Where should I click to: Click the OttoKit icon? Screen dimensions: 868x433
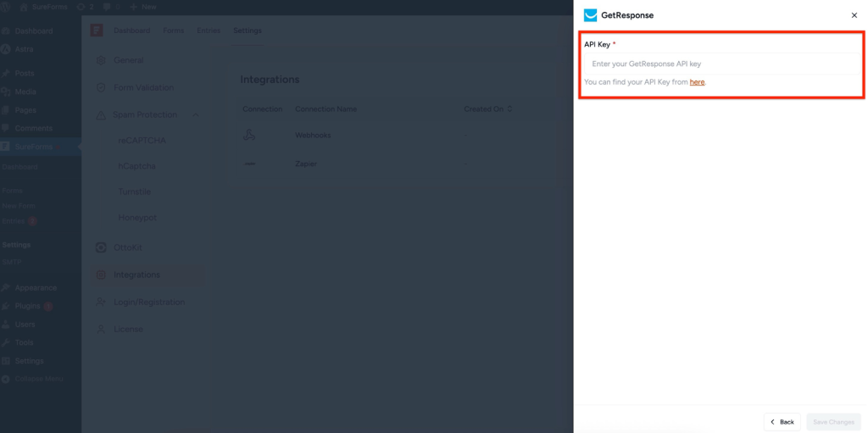(101, 247)
